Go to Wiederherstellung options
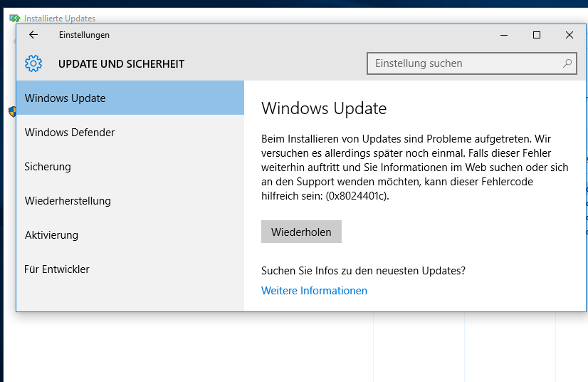The height and width of the screenshot is (382, 588). (130, 200)
